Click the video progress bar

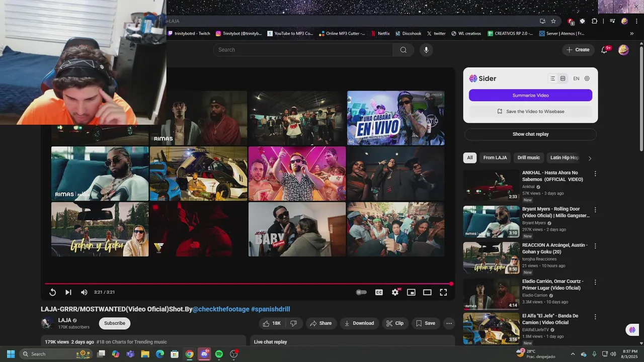(x=248, y=284)
